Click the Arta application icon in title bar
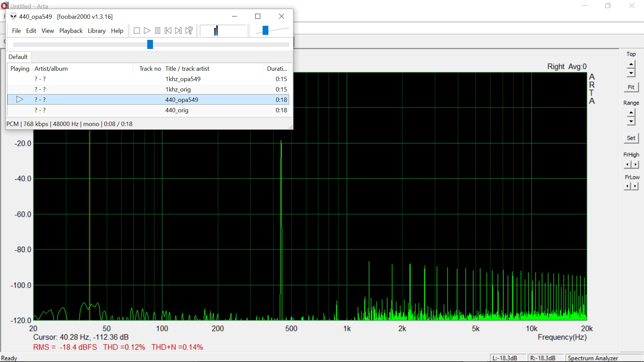The height and width of the screenshot is (362, 644). tap(4, 5)
